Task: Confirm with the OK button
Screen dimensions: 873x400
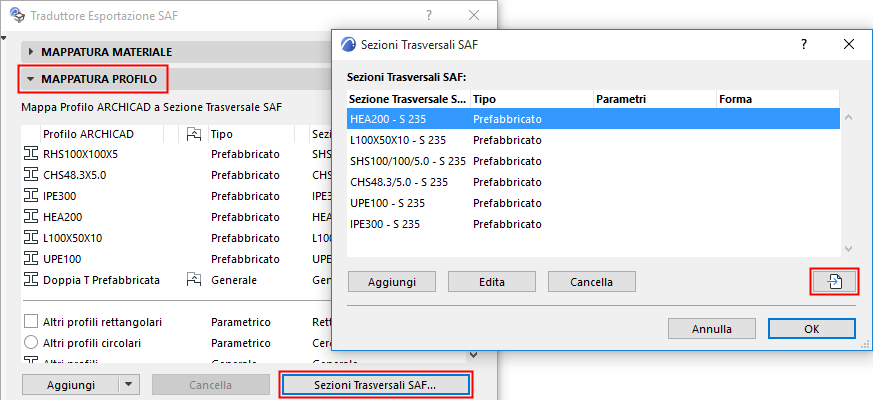Action: tap(812, 329)
